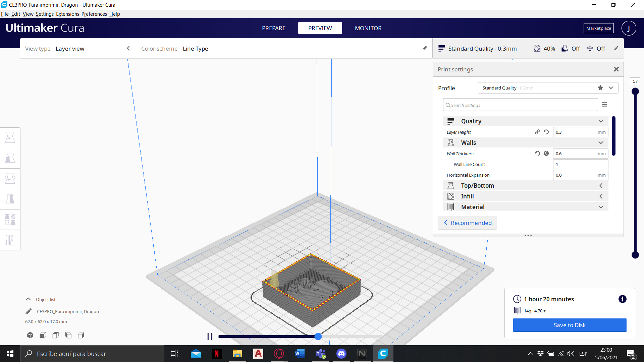Open the Extensions menu
The width and height of the screenshot is (644, 362).
[67, 14]
